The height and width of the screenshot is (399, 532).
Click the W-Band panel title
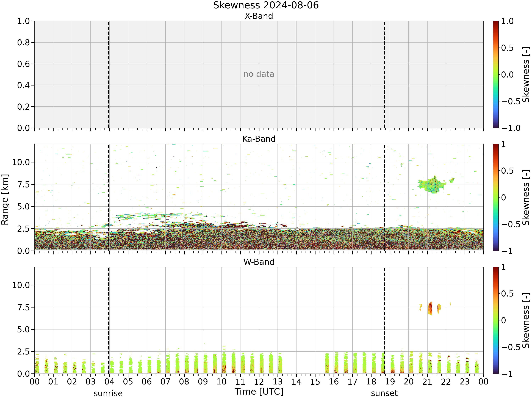259,262
